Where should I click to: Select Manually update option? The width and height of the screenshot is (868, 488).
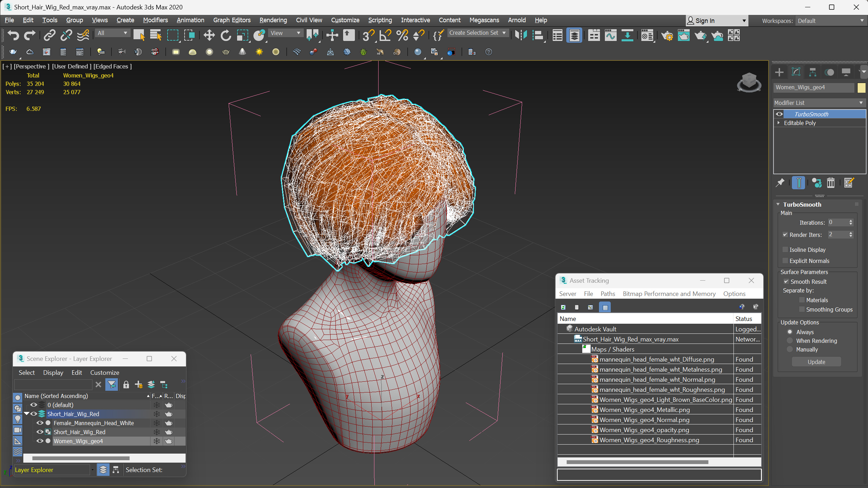coord(790,349)
